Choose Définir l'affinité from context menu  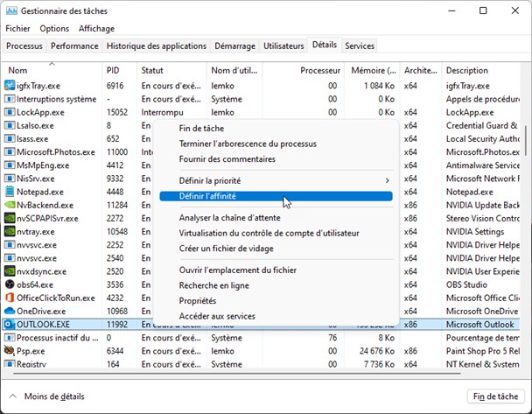click(206, 197)
